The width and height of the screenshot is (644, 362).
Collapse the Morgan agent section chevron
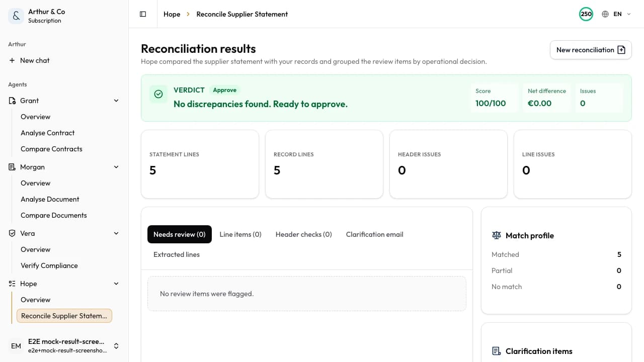[x=116, y=167]
